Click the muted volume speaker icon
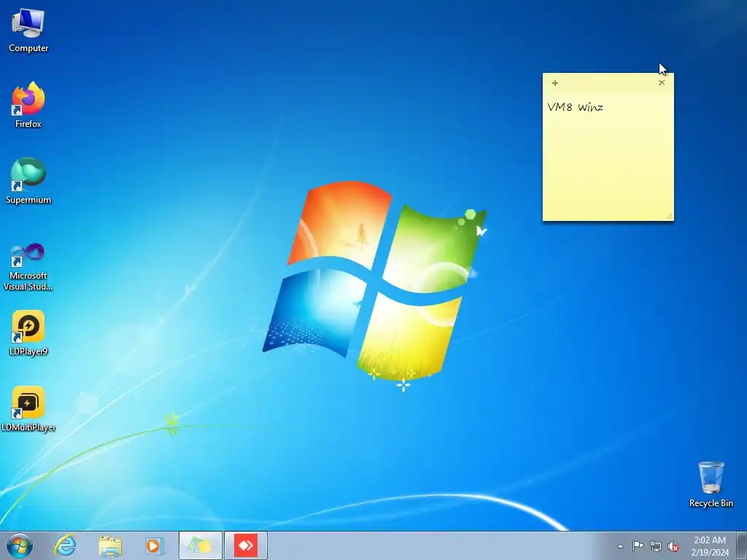Image resolution: width=747 pixels, height=560 pixels. pyautogui.click(x=673, y=546)
